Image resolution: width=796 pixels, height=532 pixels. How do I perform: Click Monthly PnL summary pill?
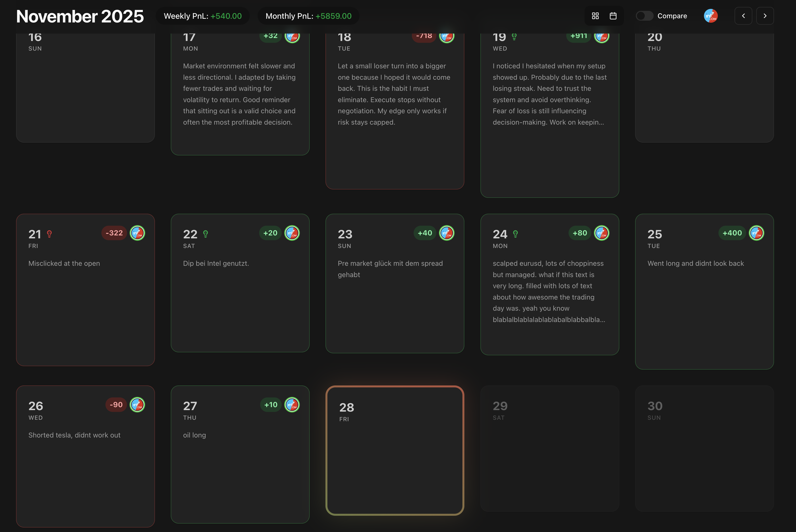(x=308, y=16)
